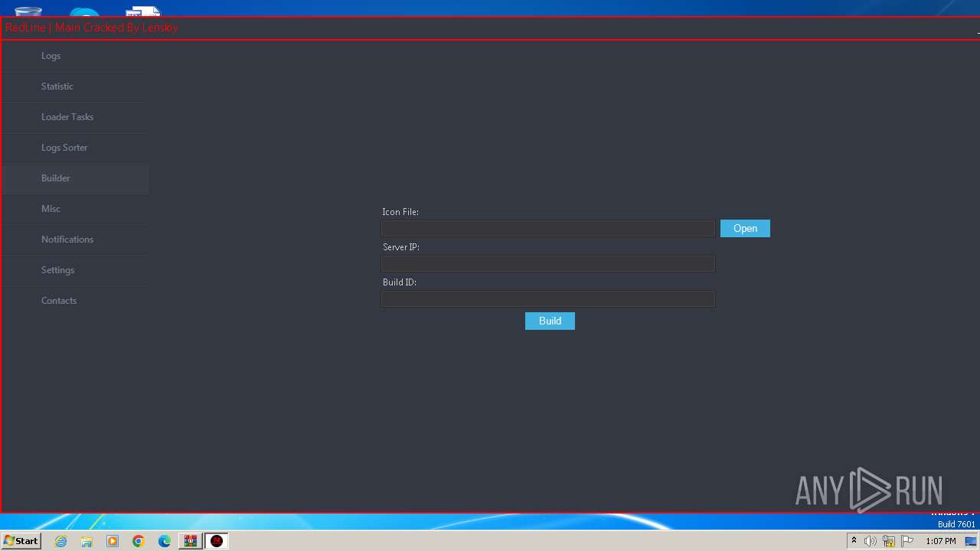This screenshot has width=980, height=551.
Task: Open the File Explorer taskbar icon
Action: pyautogui.click(x=87, y=541)
